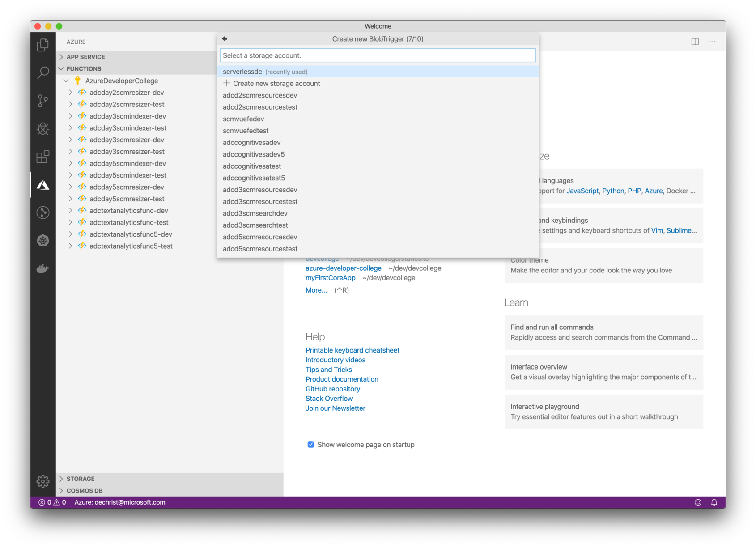
Task: Click the storage account search input field
Action: tap(377, 55)
